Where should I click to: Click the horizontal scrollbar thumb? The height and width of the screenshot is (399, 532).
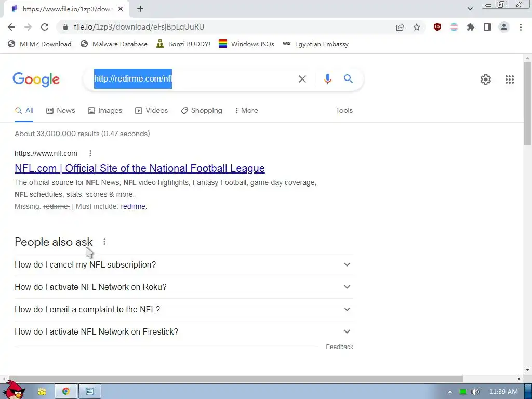point(235,379)
